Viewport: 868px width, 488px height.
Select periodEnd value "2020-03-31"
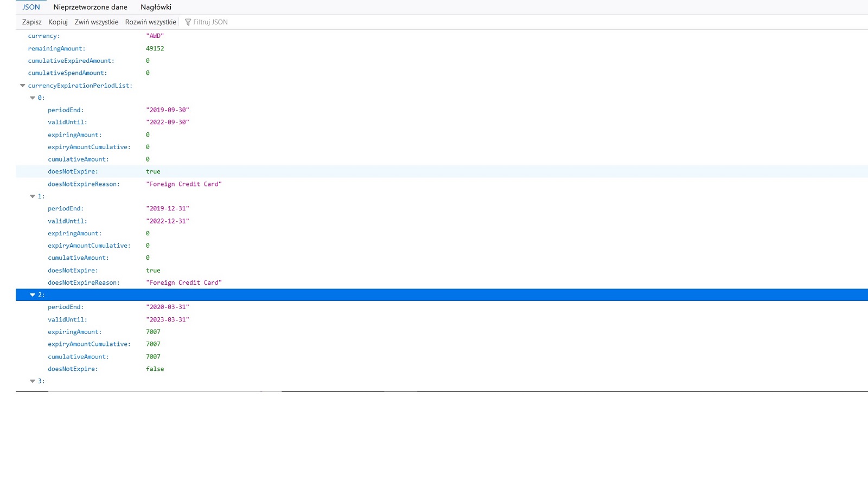tap(168, 307)
